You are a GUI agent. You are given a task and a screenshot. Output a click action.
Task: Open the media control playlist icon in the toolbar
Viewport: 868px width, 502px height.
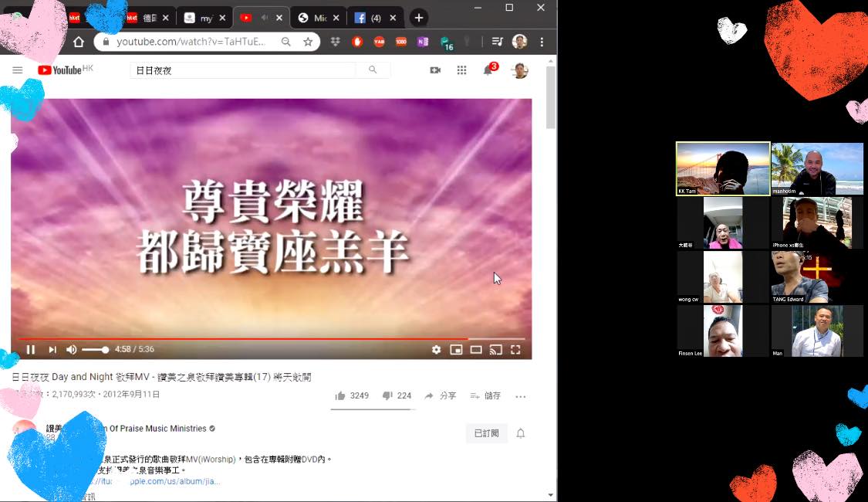pos(497,42)
